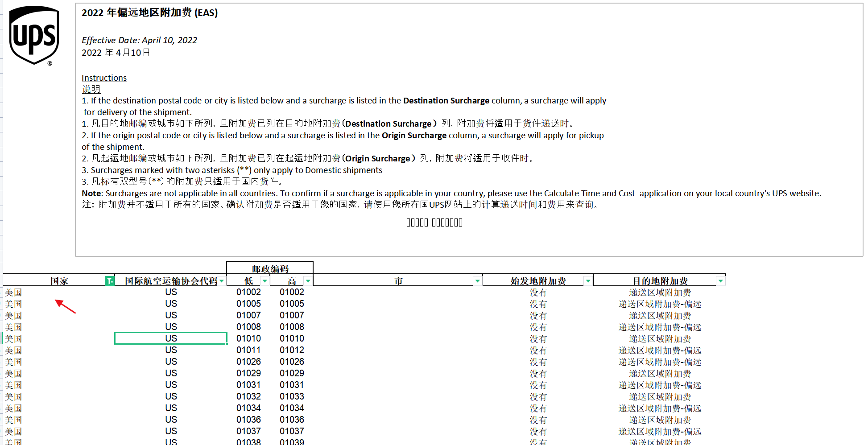Select high postal code cell 01033
Screen dimensions: 868x445
click(x=292, y=396)
